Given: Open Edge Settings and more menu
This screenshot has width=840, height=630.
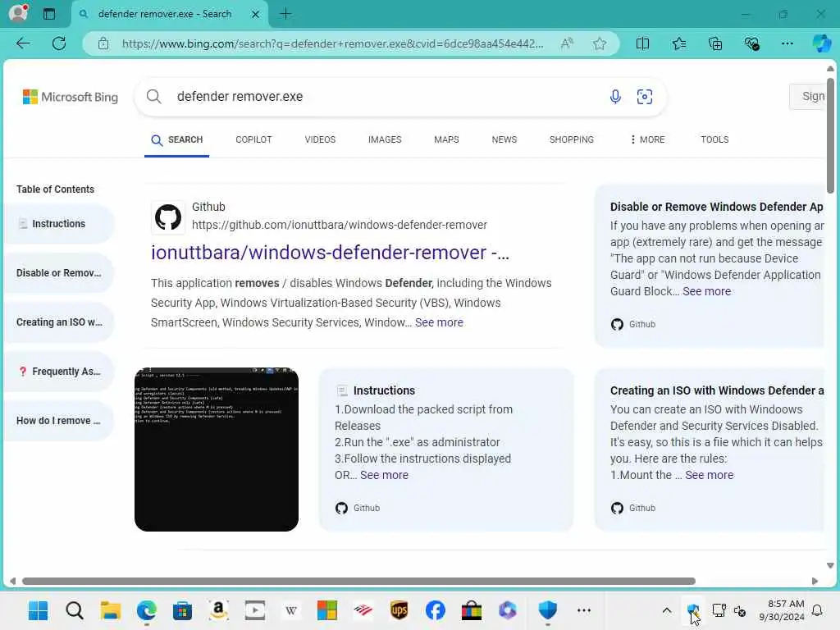Looking at the screenshot, I should click(787, 43).
